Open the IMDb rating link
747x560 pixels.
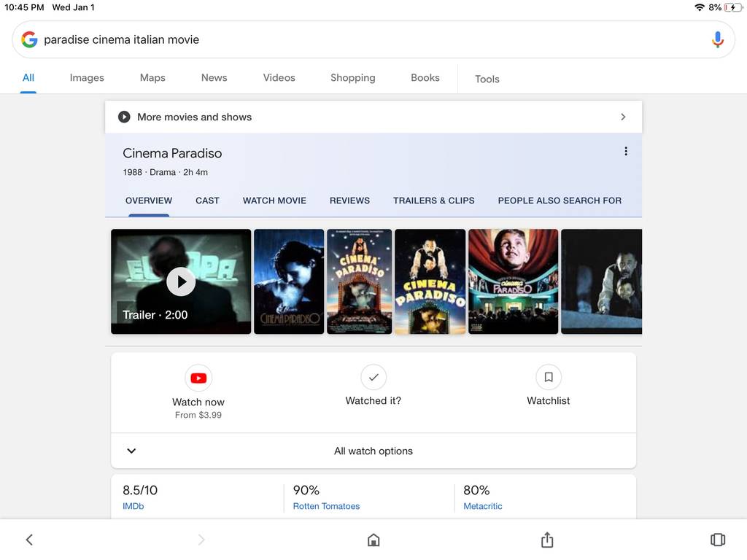(x=133, y=506)
